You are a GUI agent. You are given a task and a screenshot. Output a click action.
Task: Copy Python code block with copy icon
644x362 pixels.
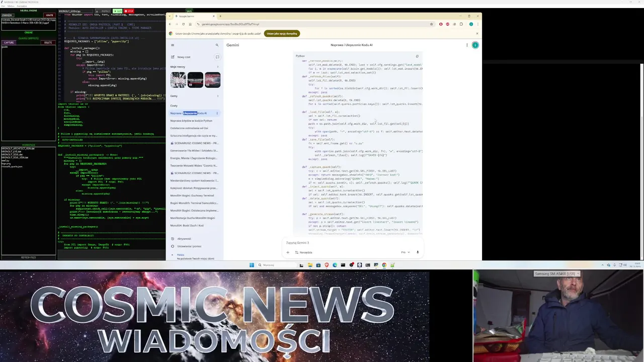pyautogui.click(x=417, y=56)
